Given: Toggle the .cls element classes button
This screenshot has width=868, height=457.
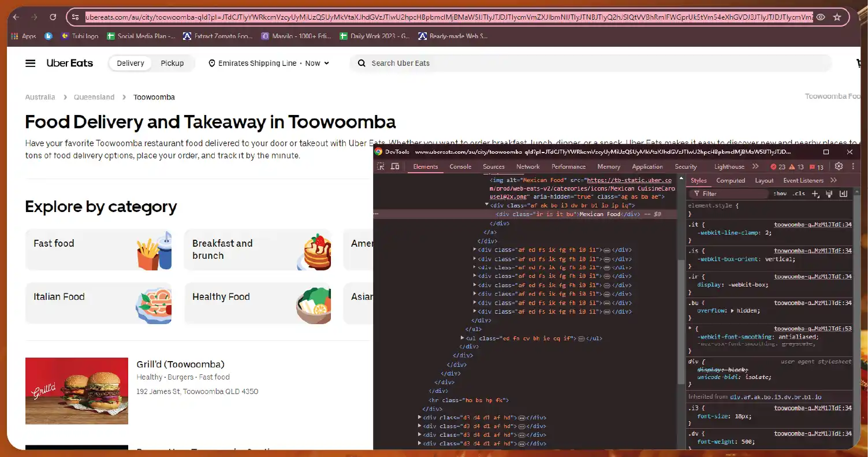Looking at the screenshot, I should point(799,194).
